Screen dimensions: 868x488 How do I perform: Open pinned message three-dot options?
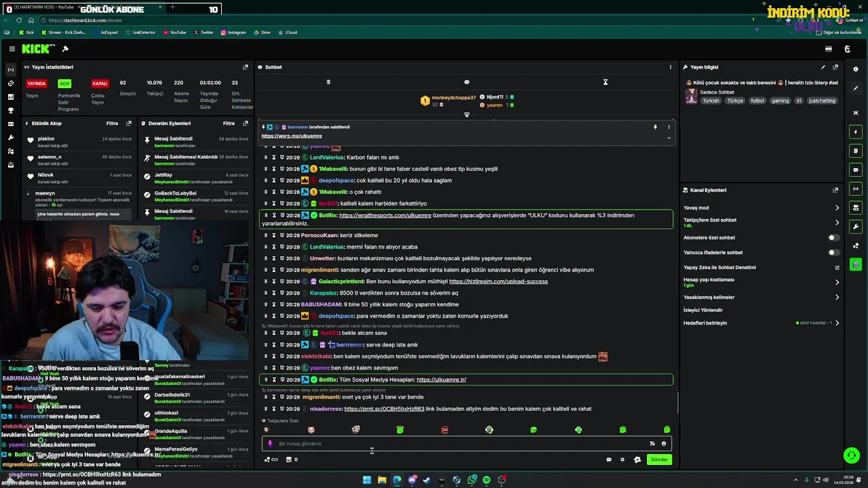(x=669, y=127)
